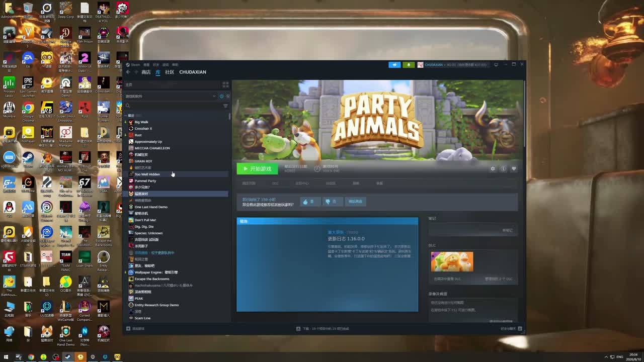Switch library to grid collections view
The width and height of the screenshot is (644, 362).
pos(225,84)
